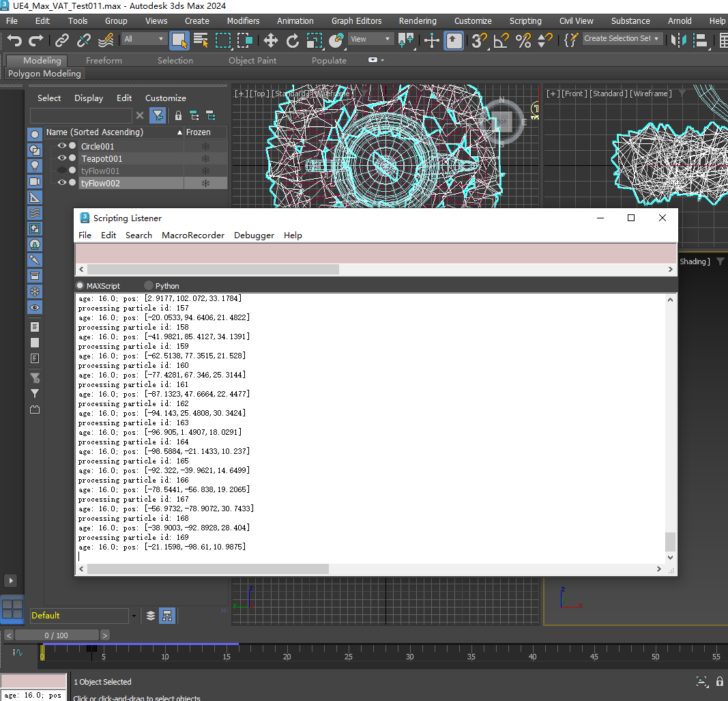728x701 pixels.
Task: Activate the Select and Place tool
Action: pyautogui.click(x=336, y=40)
